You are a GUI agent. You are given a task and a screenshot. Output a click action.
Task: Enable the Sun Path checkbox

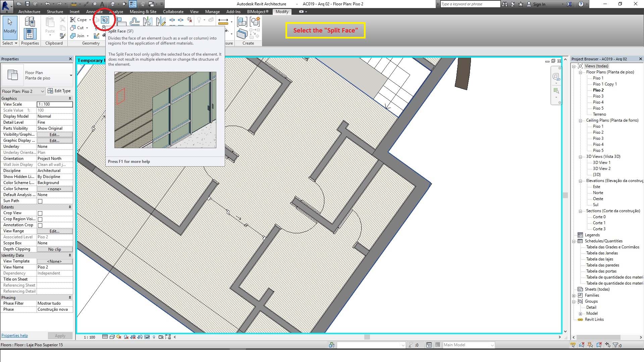40,201
